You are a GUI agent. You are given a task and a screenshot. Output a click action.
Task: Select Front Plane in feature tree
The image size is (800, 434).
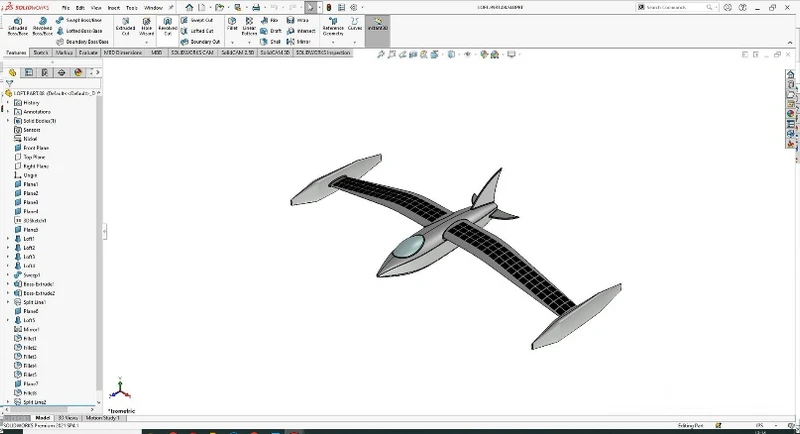[x=31, y=148]
